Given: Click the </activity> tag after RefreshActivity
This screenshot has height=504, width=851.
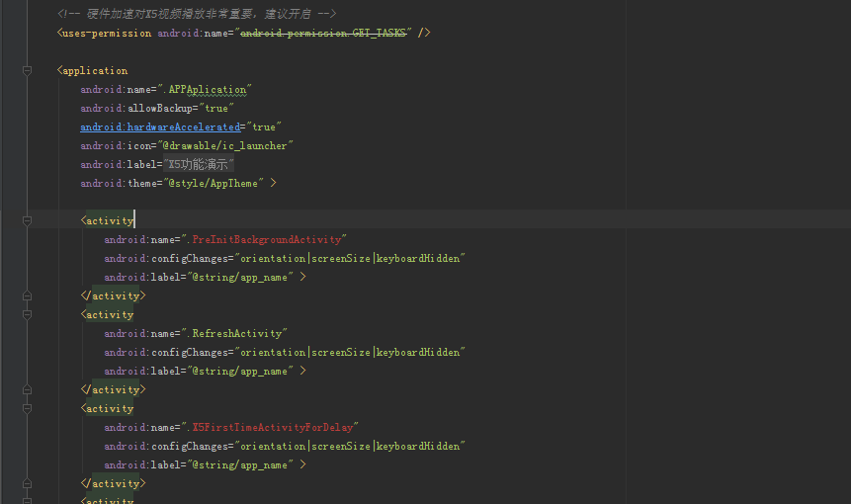Looking at the screenshot, I should click(x=113, y=389).
